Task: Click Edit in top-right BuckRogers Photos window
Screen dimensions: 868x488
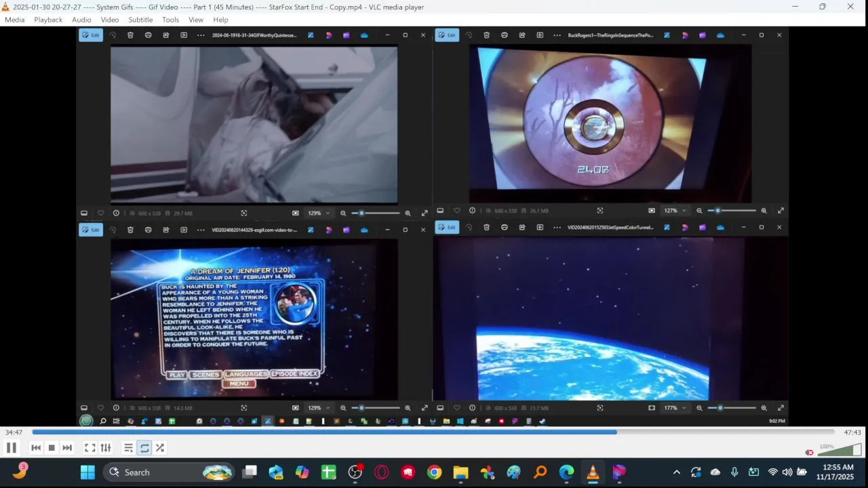Action: pos(447,35)
